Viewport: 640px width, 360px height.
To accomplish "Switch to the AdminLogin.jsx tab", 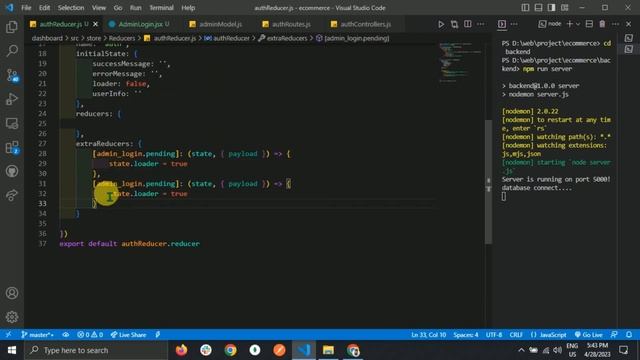I will pyautogui.click(x=139, y=24).
